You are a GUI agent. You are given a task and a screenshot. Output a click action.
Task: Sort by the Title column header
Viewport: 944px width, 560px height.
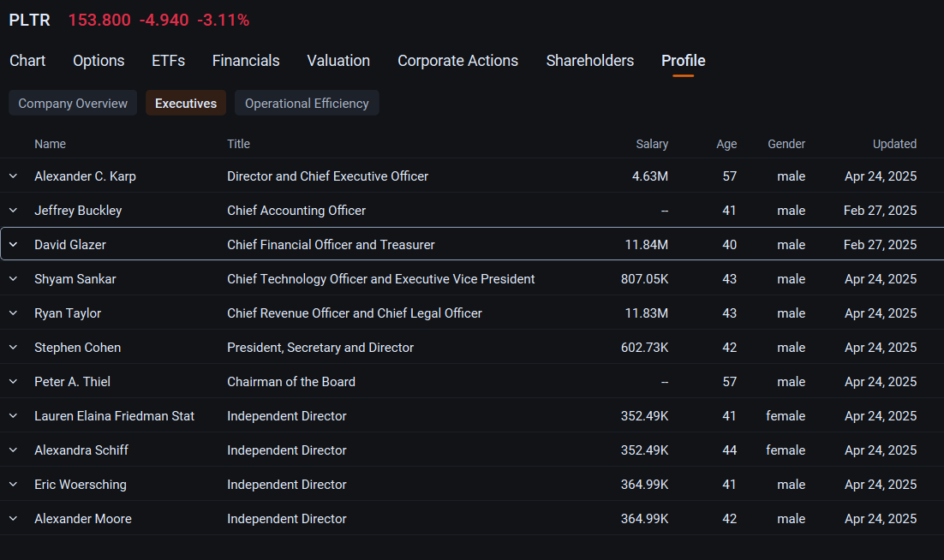click(238, 144)
